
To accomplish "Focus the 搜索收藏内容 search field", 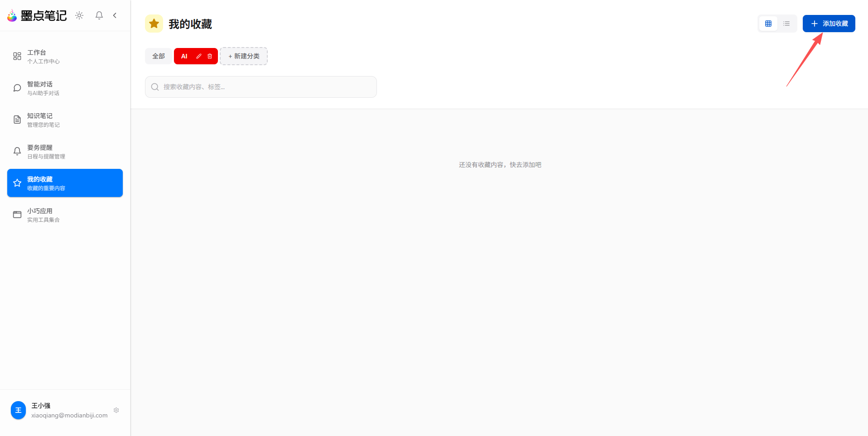I will point(261,87).
